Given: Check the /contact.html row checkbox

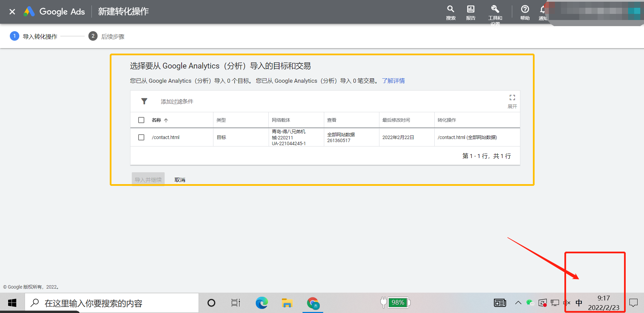Looking at the screenshot, I should [141, 137].
